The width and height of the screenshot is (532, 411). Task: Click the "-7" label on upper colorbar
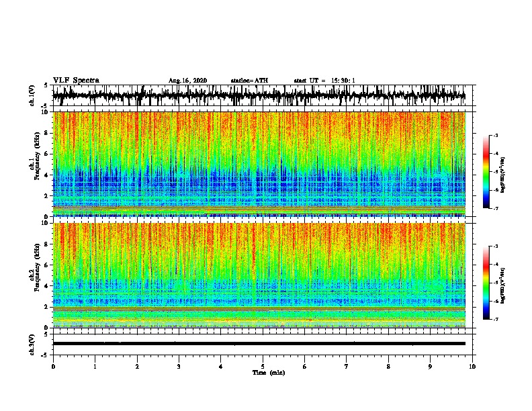[x=496, y=208]
